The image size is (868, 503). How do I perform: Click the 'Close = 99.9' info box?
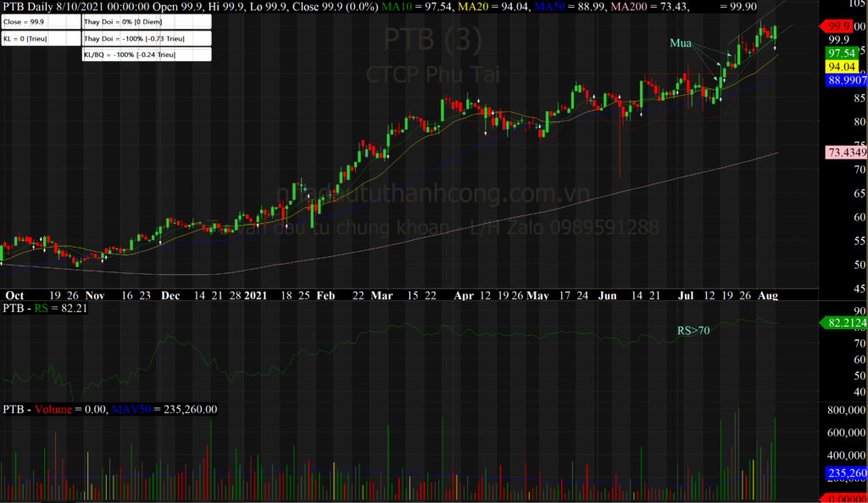coord(41,21)
